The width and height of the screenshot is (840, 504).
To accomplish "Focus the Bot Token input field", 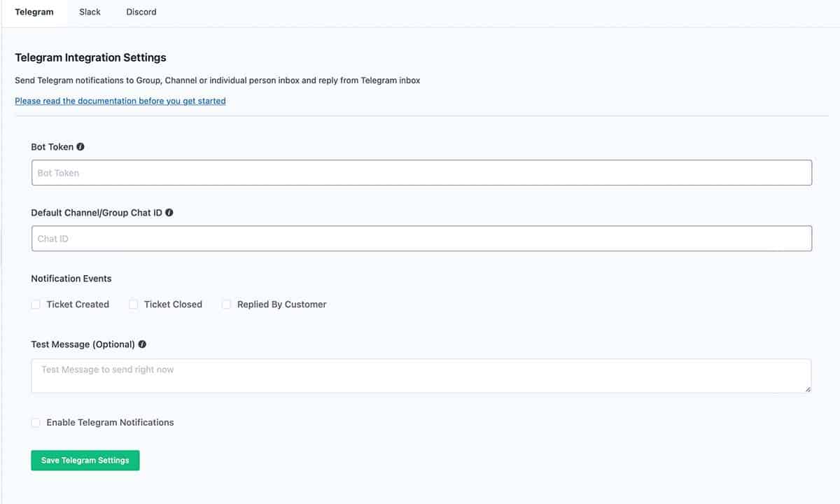I will coord(421,173).
